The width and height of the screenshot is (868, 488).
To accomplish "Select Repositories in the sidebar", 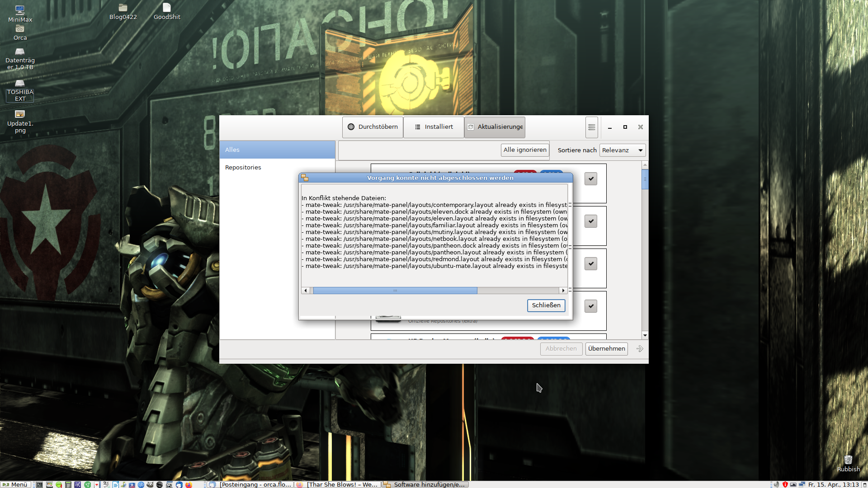I will click(x=277, y=167).
